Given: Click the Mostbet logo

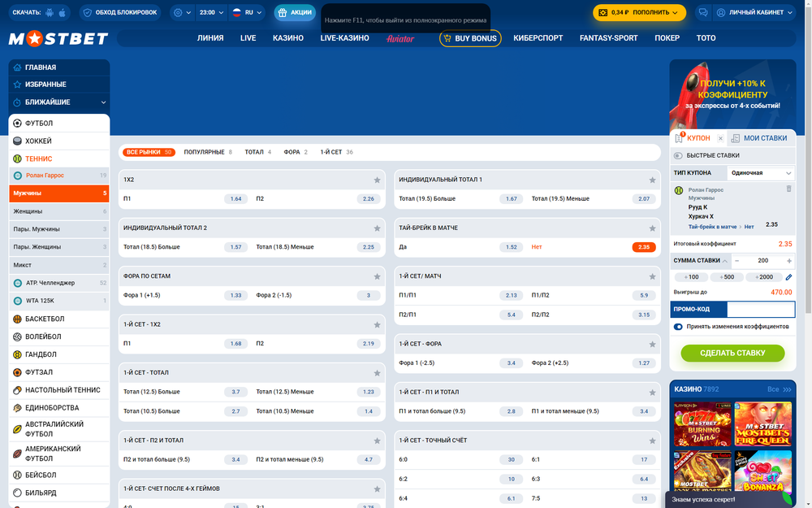Looking at the screenshot, I should [x=58, y=38].
